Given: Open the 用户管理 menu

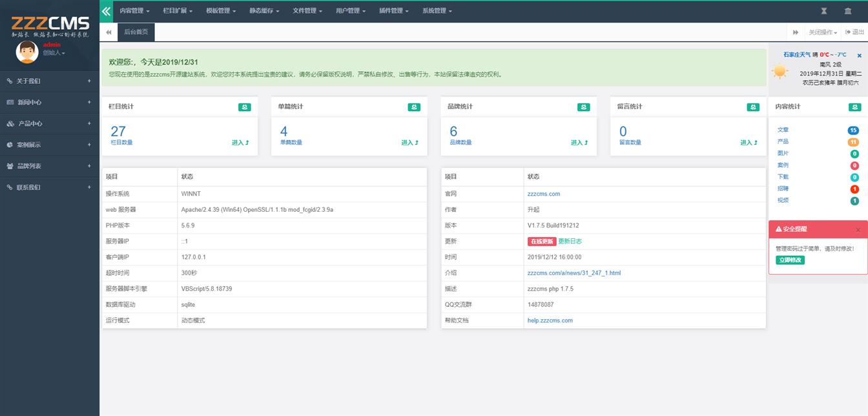Looking at the screenshot, I should click(351, 11).
